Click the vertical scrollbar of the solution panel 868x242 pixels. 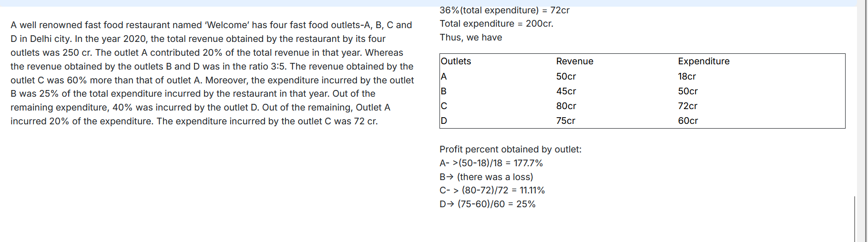point(855,219)
